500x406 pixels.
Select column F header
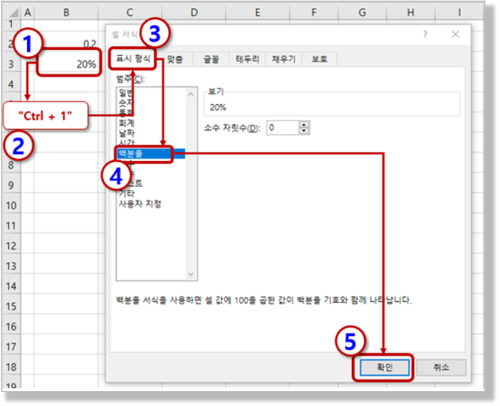pos(314,13)
